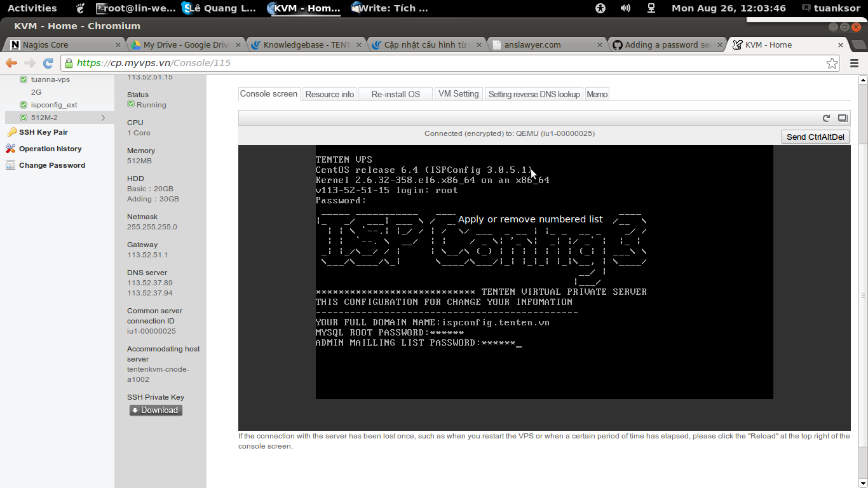Open the Activities overview

pos(32,8)
